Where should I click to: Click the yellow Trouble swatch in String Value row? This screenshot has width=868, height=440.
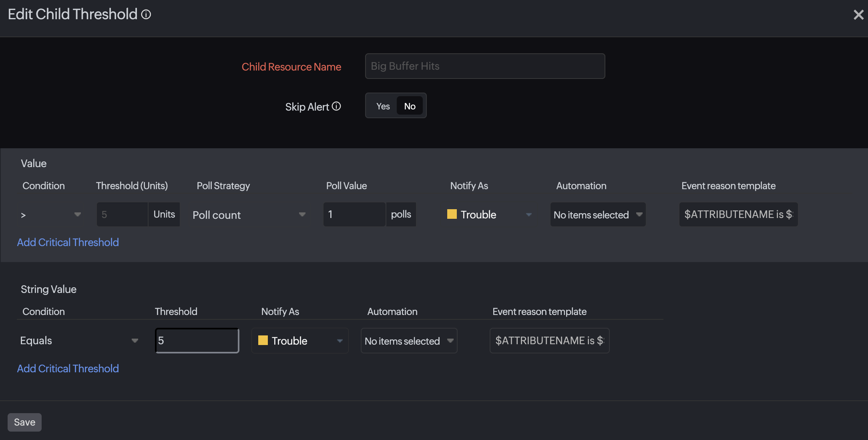pyautogui.click(x=263, y=341)
